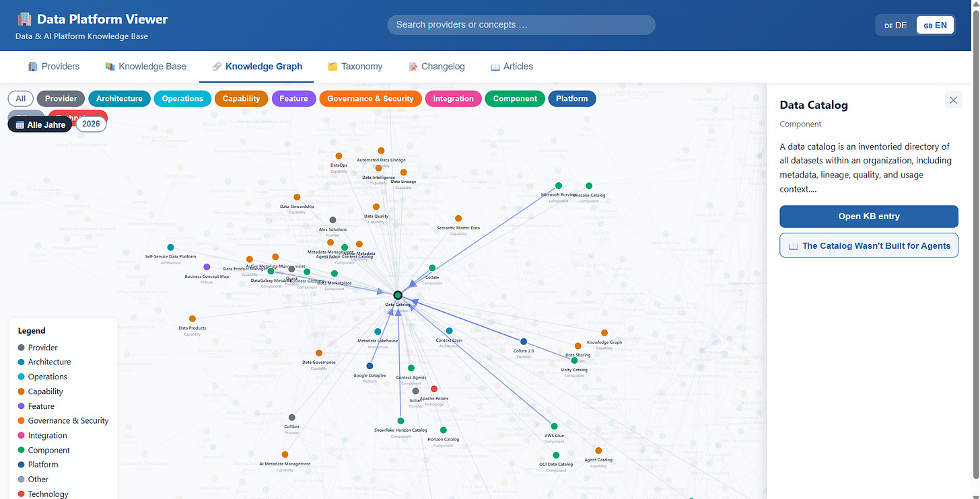Toggle the Integration filter chip
This screenshot has width=980, height=499.
coord(453,99)
